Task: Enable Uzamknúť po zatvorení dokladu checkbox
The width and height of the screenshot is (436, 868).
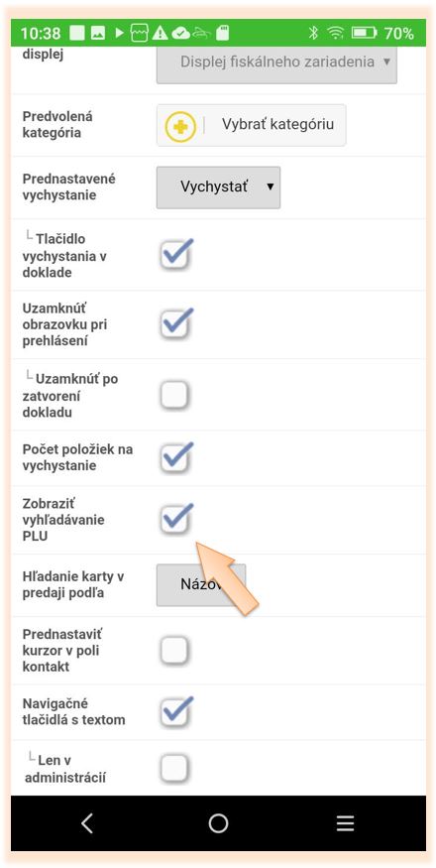Action: [x=174, y=394]
